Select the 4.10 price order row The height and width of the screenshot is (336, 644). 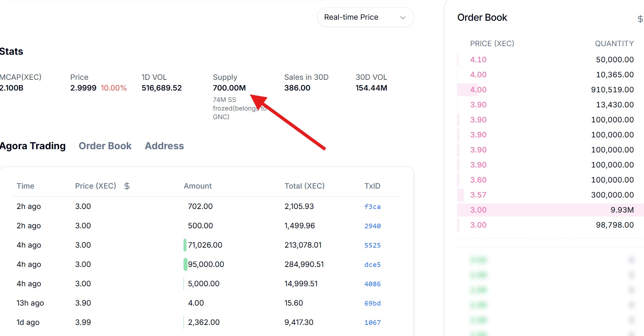pyautogui.click(x=550, y=60)
